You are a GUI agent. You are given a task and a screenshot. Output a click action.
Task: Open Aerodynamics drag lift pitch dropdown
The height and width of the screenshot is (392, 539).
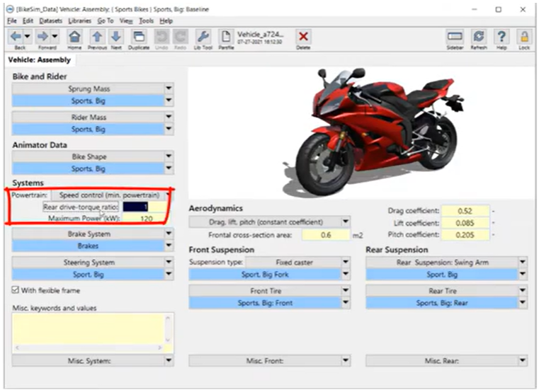[346, 222]
